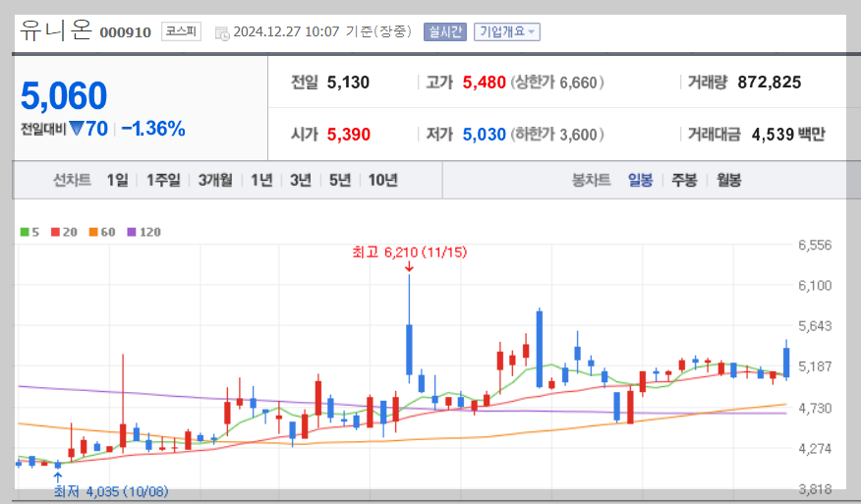
Task: Select the 1년 line chart tab
Action: point(261,180)
